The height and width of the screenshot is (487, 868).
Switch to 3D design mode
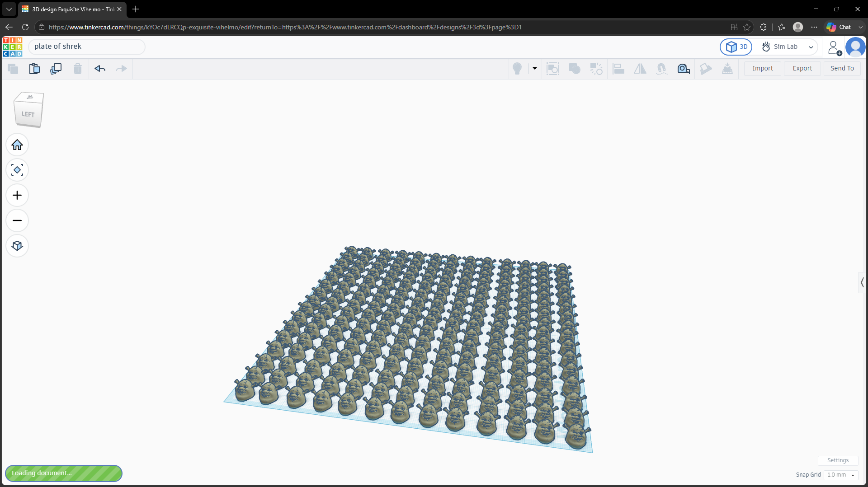(736, 47)
